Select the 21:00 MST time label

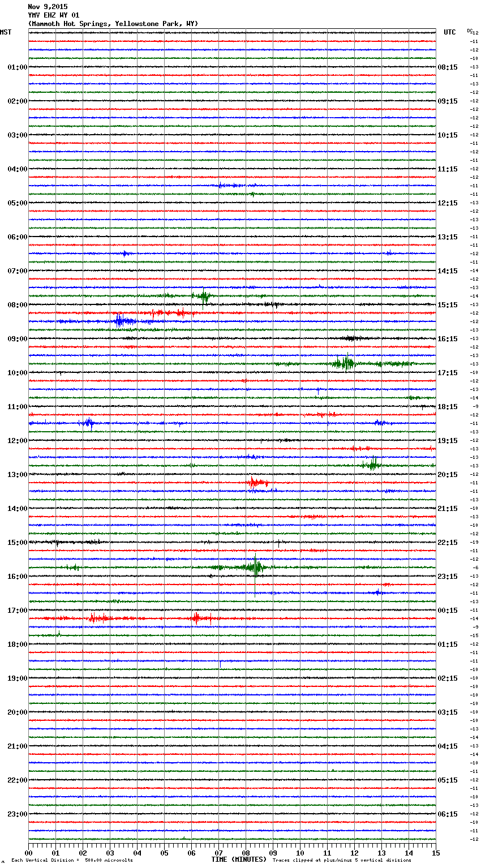[x=18, y=746]
